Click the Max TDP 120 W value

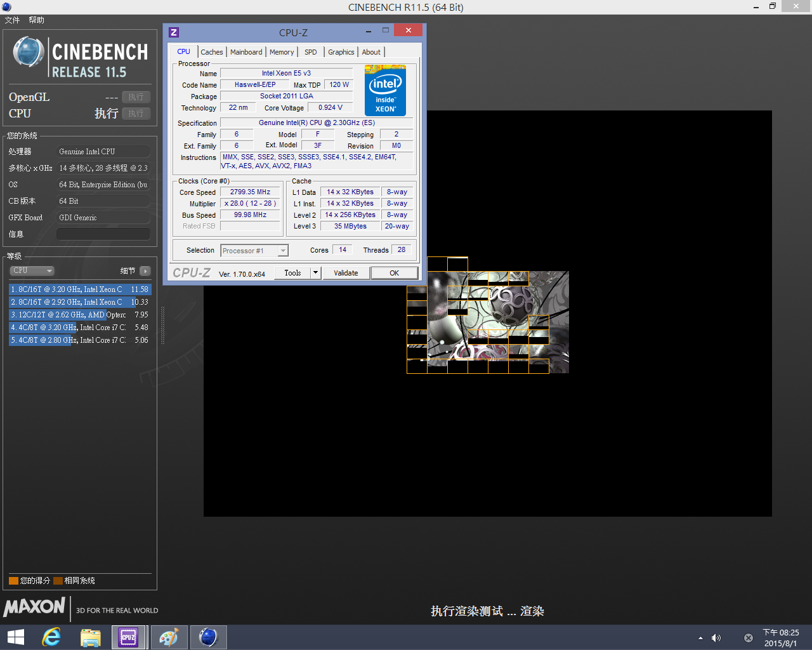pos(339,84)
